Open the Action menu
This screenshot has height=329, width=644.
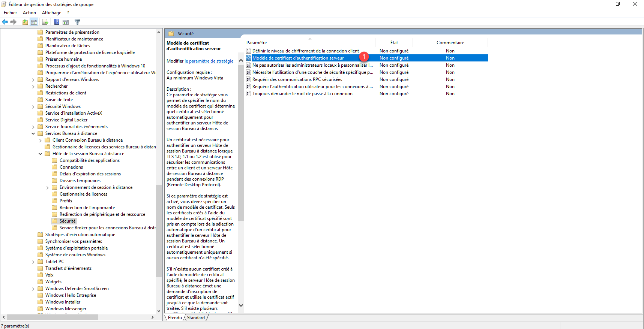29,13
